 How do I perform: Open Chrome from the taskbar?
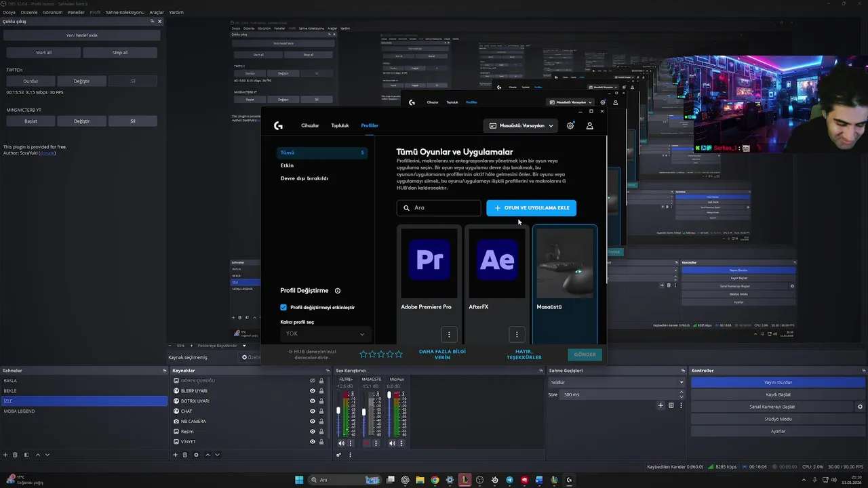(435, 480)
